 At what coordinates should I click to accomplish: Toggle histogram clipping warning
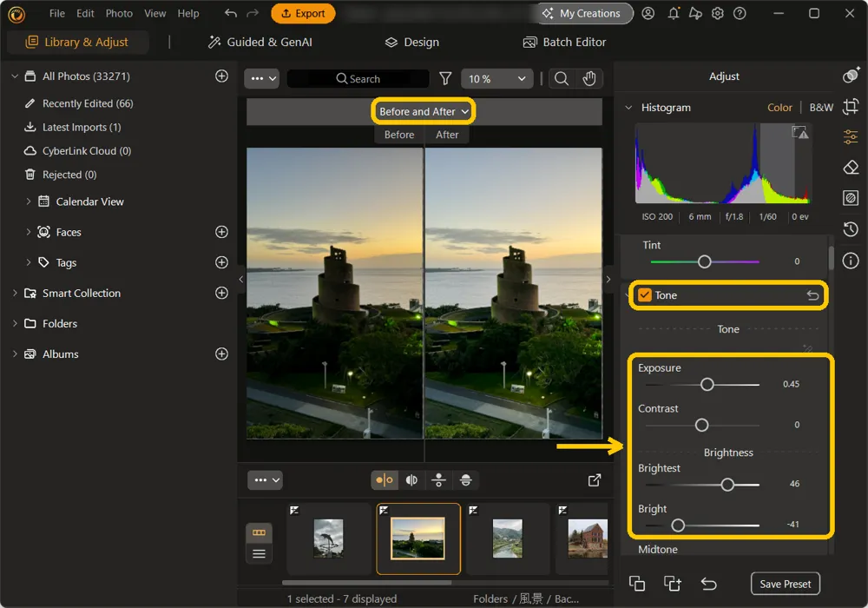[799, 132]
